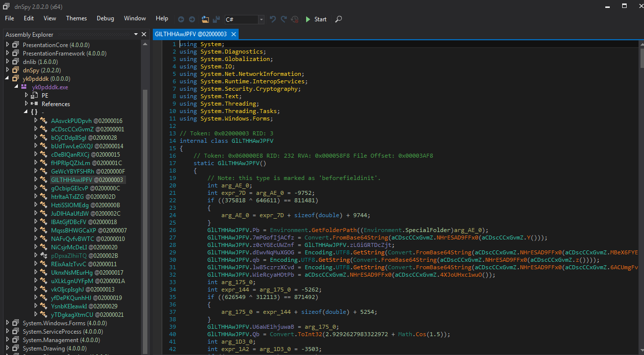The width and height of the screenshot is (644, 355).
Task: Click the Navigate Forward arrow icon
Action: 192,19
